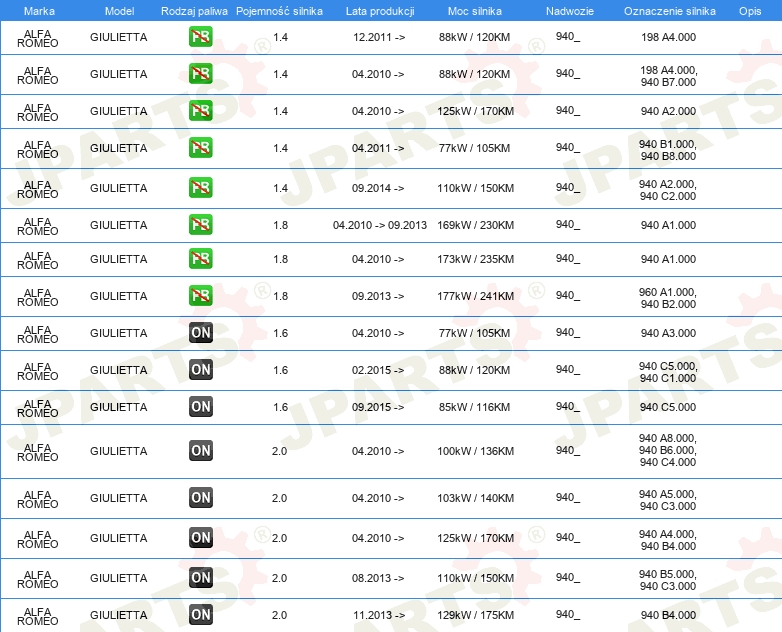Click the Marka column header
782x632 pixels.
(39, 11)
